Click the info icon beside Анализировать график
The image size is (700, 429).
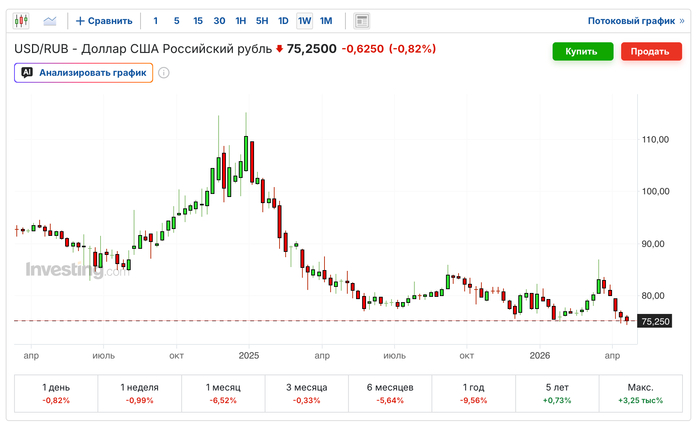click(164, 72)
